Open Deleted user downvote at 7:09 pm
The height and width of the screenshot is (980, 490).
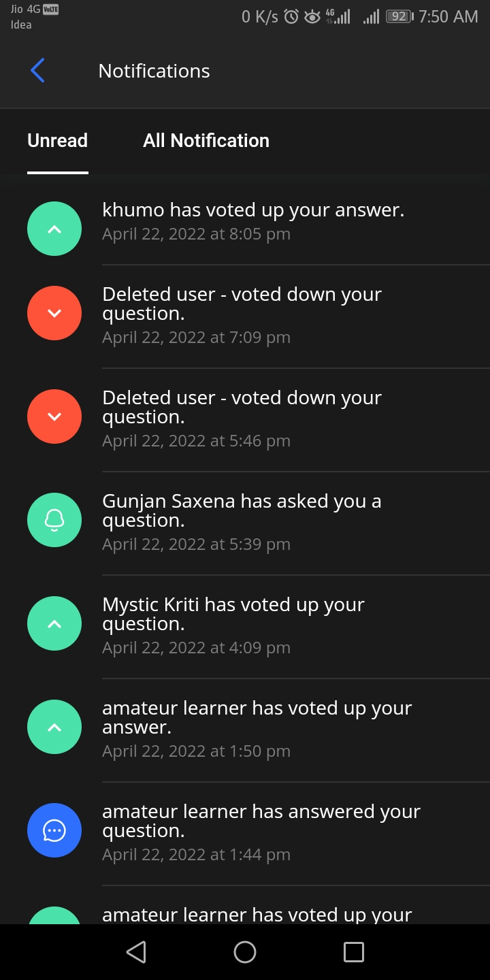point(242,314)
